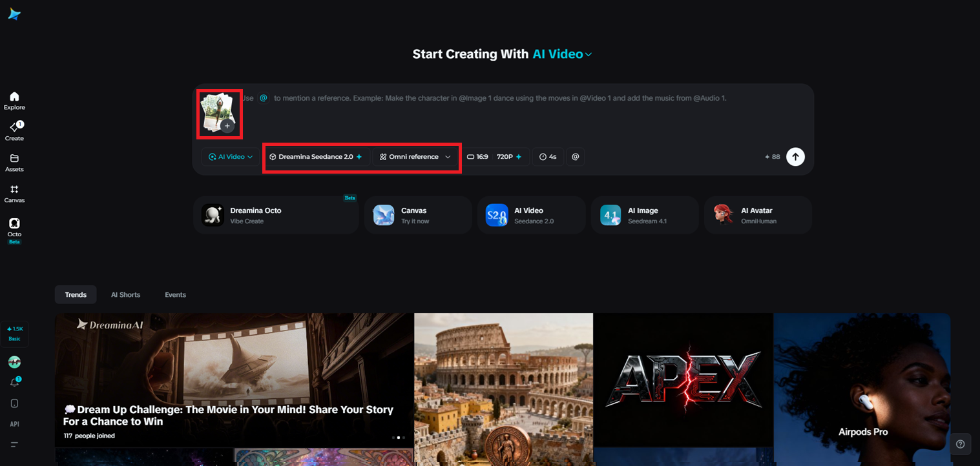
Task: Open Octo Beta in the left sidebar
Action: 14,231
